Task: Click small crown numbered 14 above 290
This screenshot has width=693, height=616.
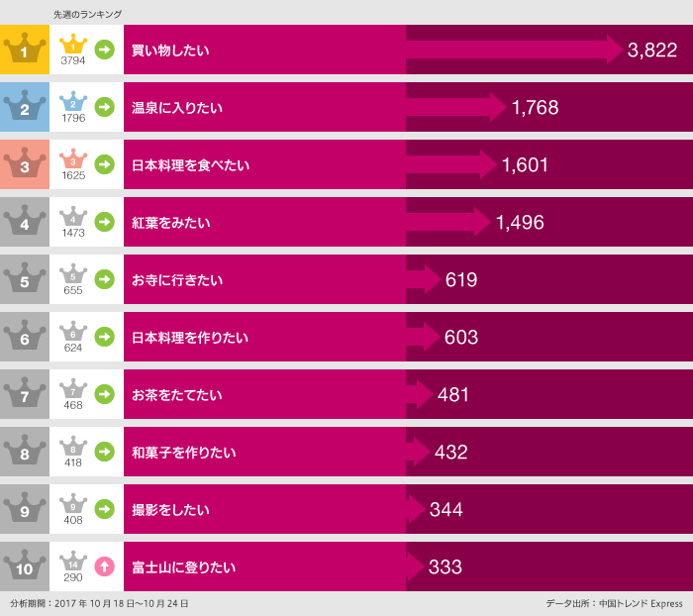Action: 73,563
